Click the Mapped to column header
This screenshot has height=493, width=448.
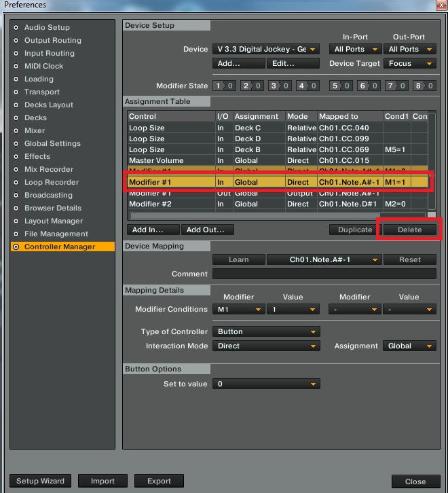tap(350, 116)
